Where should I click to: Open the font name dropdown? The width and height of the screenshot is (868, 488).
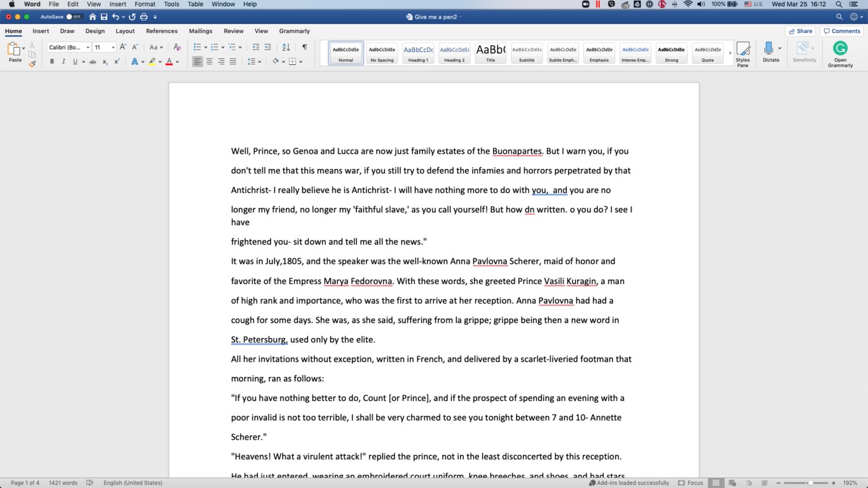(88, 47)
